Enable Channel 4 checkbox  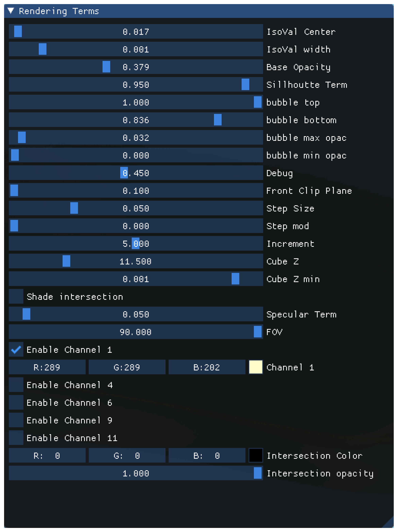pos(16,385)
